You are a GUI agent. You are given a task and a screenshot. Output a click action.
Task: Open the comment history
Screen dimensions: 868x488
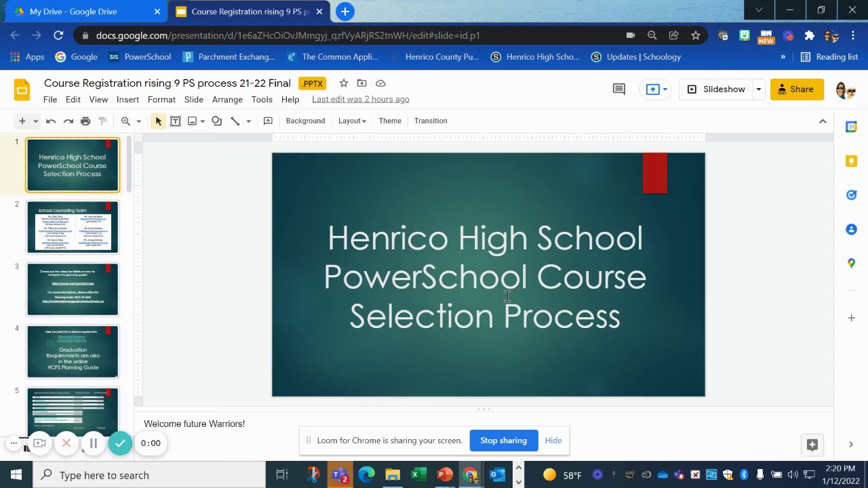pos(618,89)
